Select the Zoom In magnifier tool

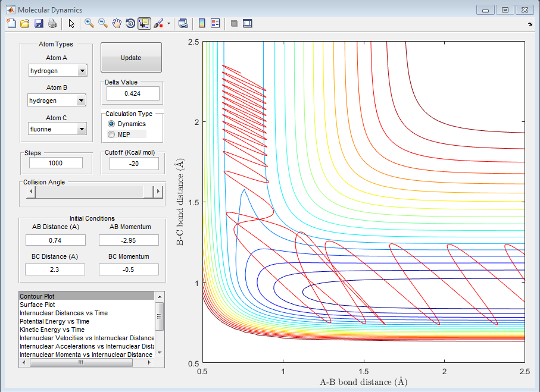[89, 23]
